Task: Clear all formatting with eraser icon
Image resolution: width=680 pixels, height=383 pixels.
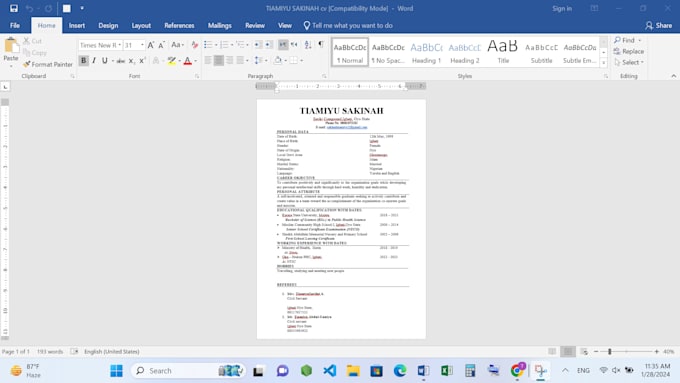Action: [x=195, y=45]
